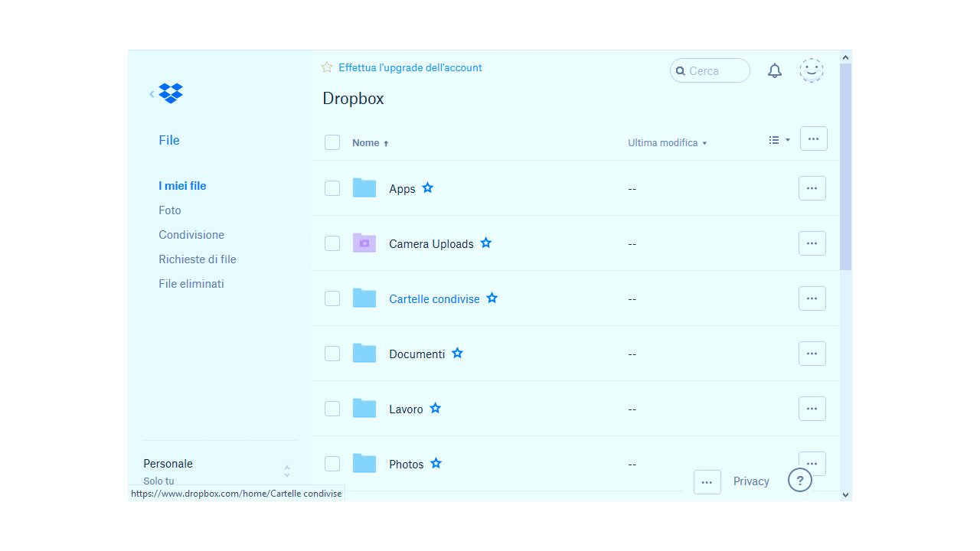Open the account avatar menu

tap(812, 70)
